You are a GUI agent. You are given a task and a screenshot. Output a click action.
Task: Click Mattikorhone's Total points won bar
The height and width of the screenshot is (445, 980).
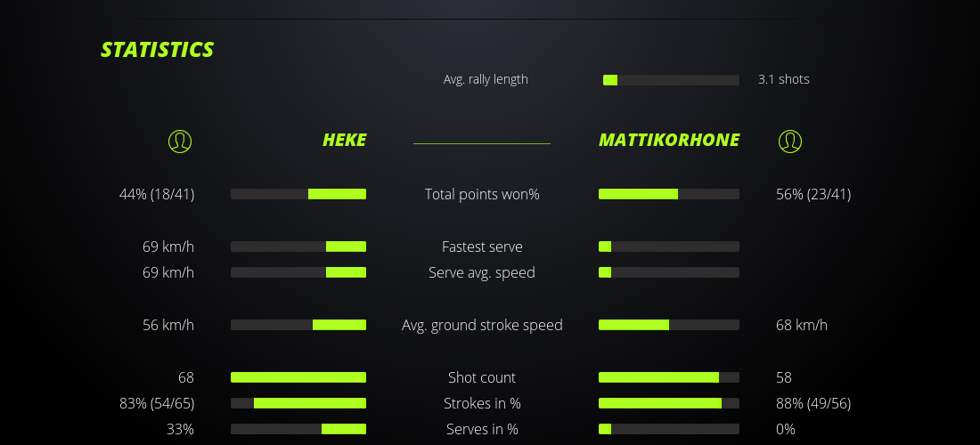(x=669, y=194)
